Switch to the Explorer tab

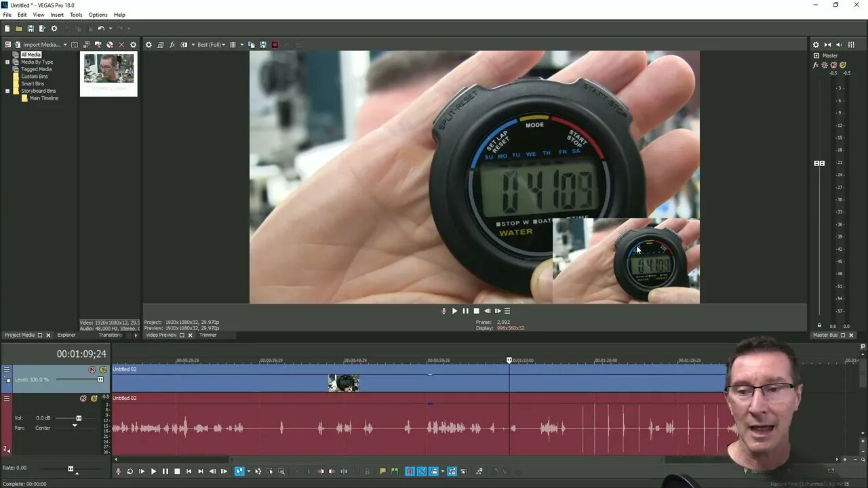pyautogui.click(x=66, y=335)
